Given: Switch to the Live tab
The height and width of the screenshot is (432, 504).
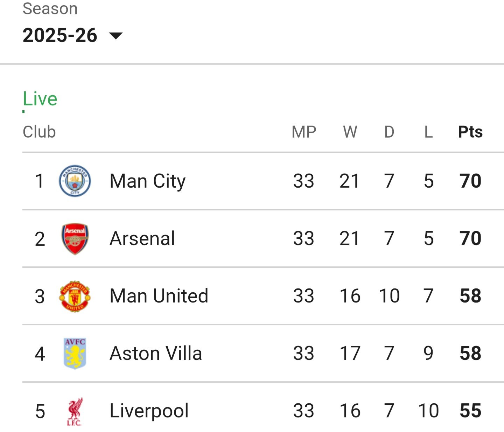Looking at the screenshot, I should pyautogui.click(x=40, y=99).
